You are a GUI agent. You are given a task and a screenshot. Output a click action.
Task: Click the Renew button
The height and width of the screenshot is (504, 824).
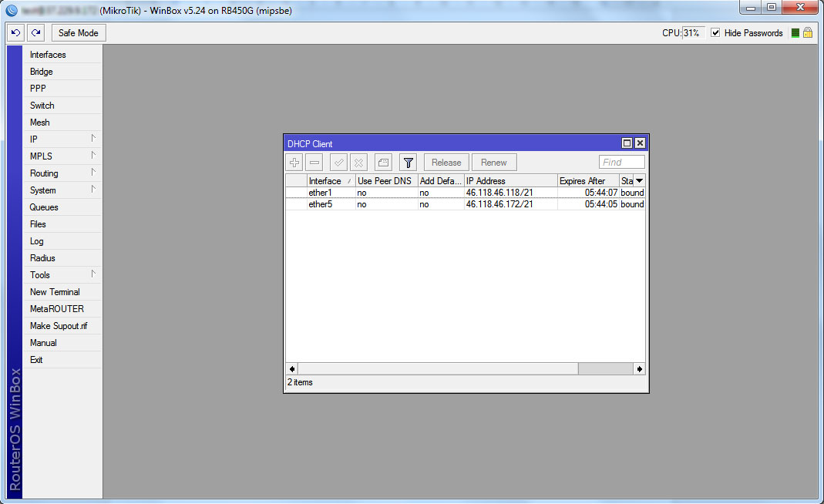(x=494, y=163)
